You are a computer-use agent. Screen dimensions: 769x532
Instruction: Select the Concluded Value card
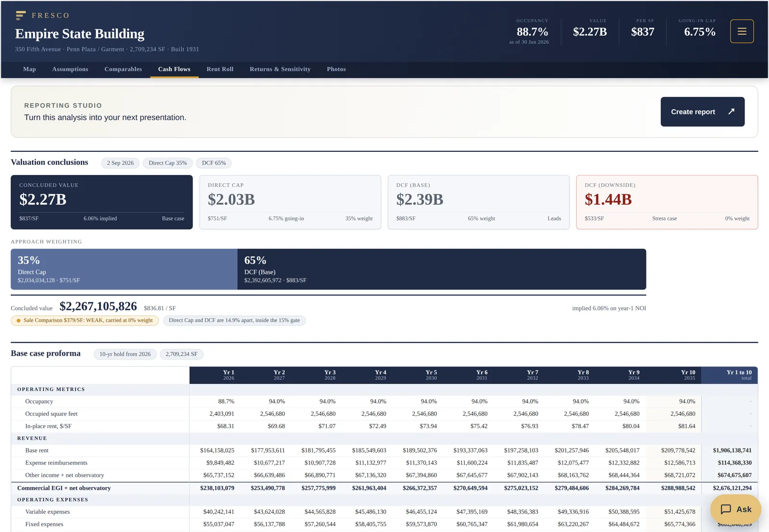point(101,202)
